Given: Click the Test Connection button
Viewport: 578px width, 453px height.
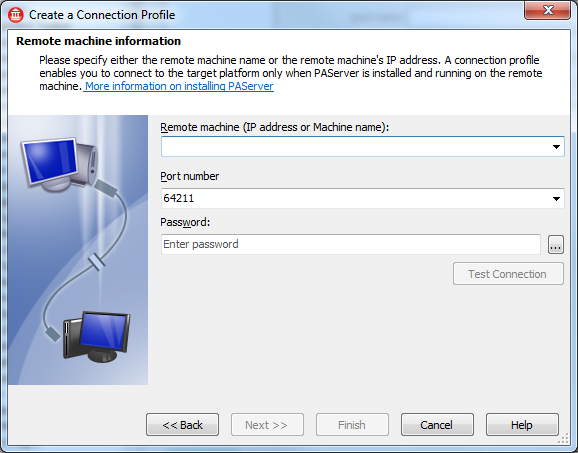Looking at the screenshot, I should tap(508, 274).
